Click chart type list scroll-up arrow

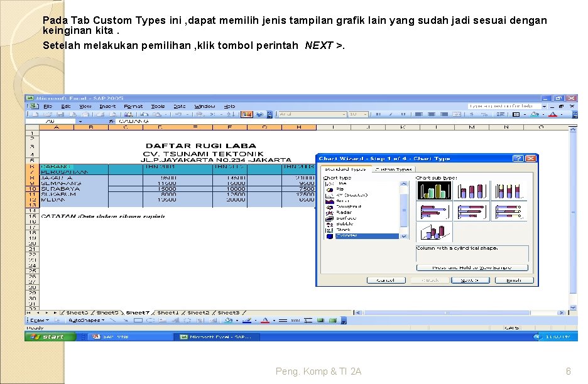click(x=403, y=184)
